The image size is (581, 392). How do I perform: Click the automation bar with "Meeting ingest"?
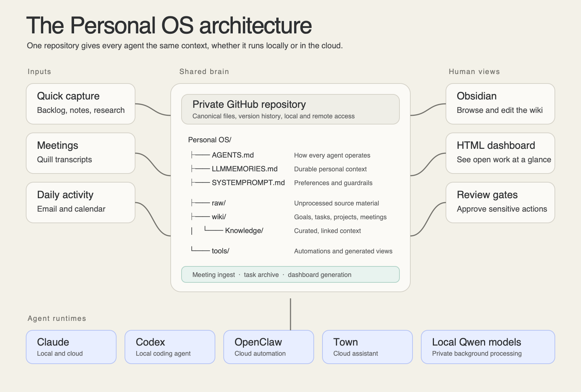(x=290, y=274)
